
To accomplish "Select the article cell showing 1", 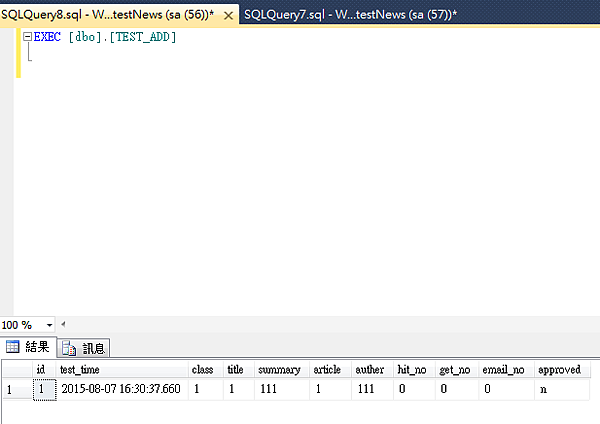I will pos(331,390).
